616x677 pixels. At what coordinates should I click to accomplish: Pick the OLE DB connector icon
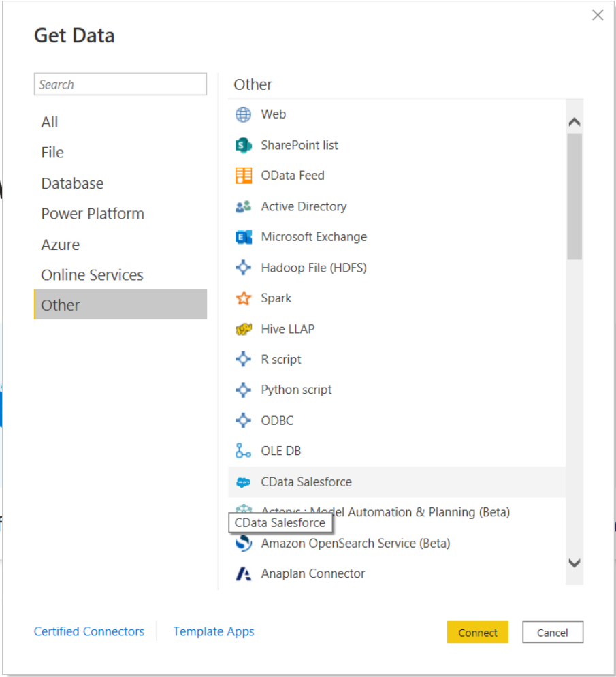(243, 451)
